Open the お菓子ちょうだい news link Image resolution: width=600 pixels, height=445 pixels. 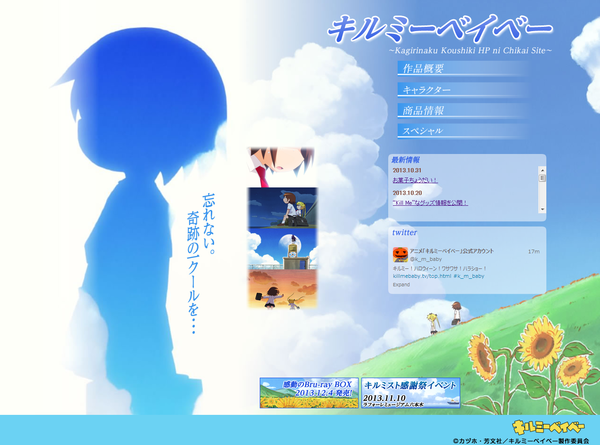pos(415,180)
